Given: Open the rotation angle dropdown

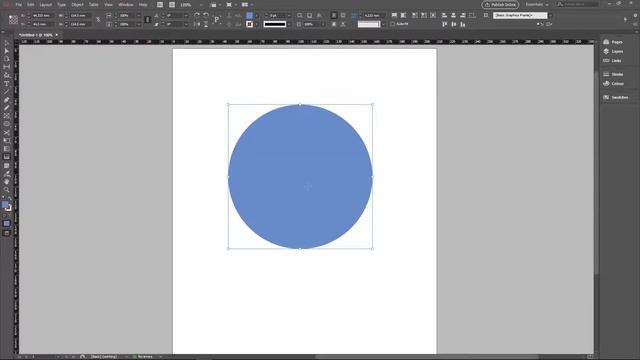Looking at the screenshot, I should [x=186, y=16].
